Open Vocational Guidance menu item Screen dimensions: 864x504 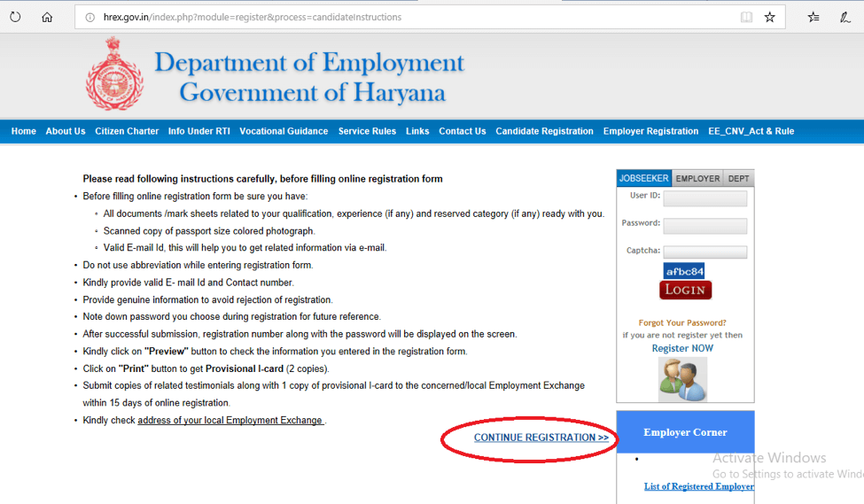(284, 131)
